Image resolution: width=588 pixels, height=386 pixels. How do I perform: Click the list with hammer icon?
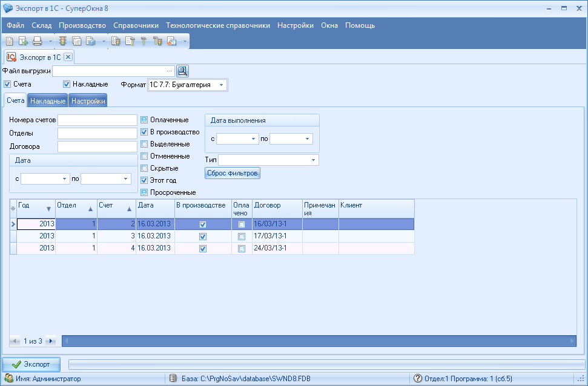coord(130,41)
